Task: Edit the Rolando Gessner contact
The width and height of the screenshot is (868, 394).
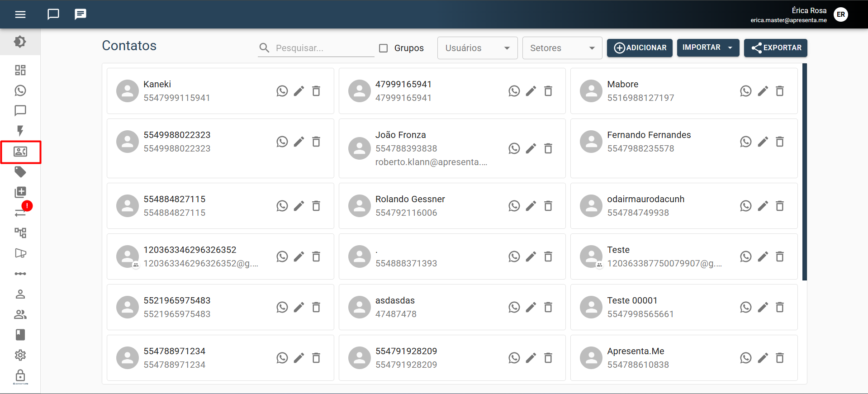Action: pyautogui.click(x=531, y=206)
